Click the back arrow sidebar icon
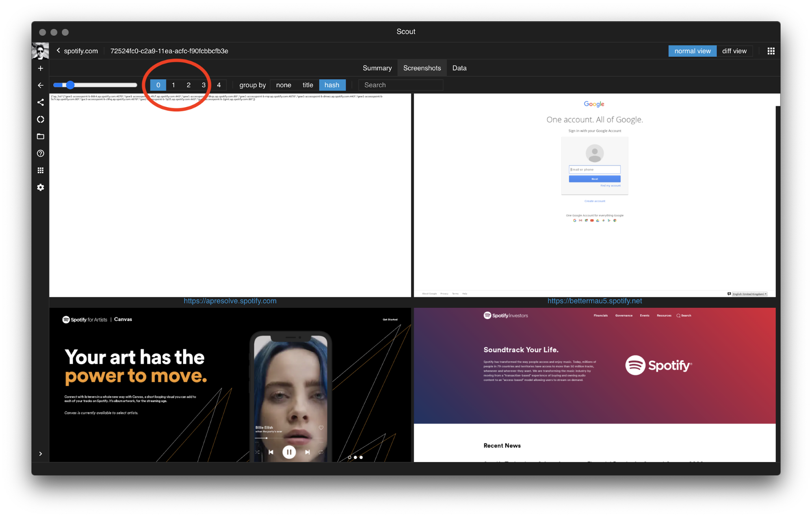Image resolution: width=812 pixels, height=517 pixels. click(40, 85)
